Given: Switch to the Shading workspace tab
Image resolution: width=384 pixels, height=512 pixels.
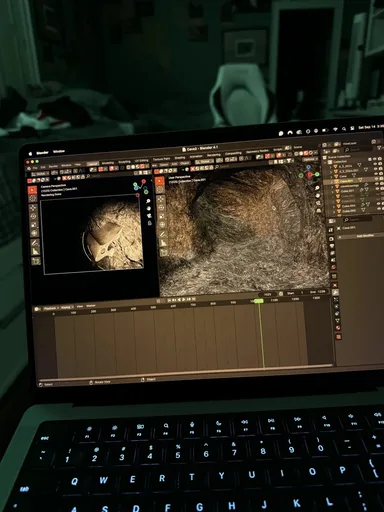Looking at the screenshot, I should (180, 158).
